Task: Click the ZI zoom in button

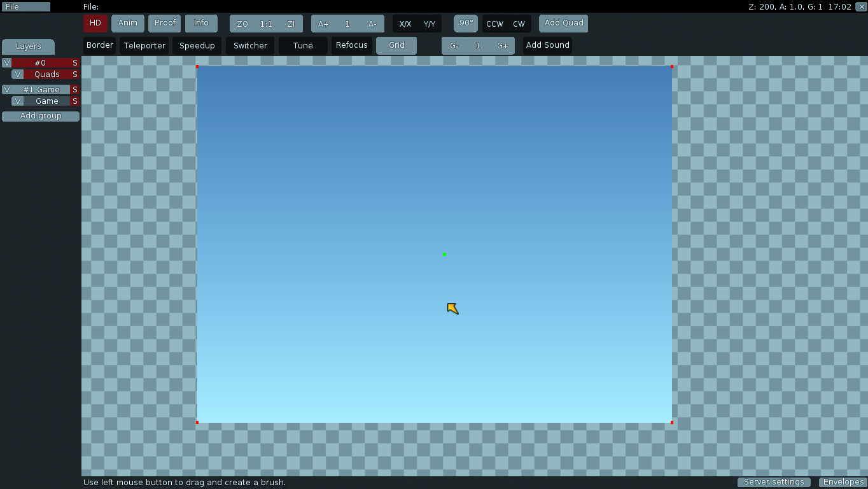Action: click(291, 24)
